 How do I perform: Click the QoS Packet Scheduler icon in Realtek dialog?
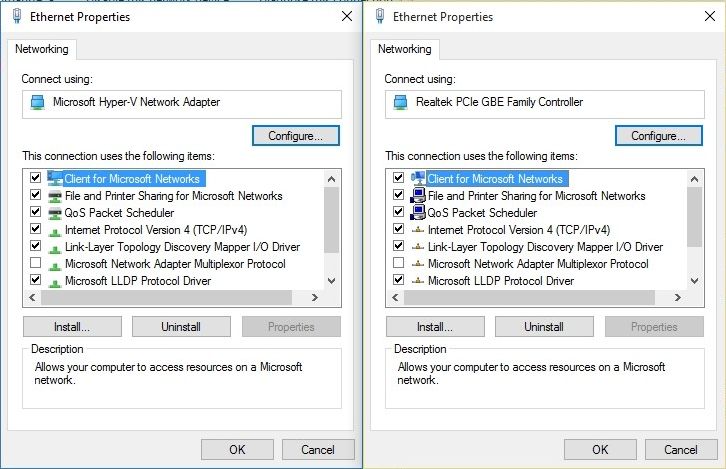pyautogui.click(x=418, y=213)
